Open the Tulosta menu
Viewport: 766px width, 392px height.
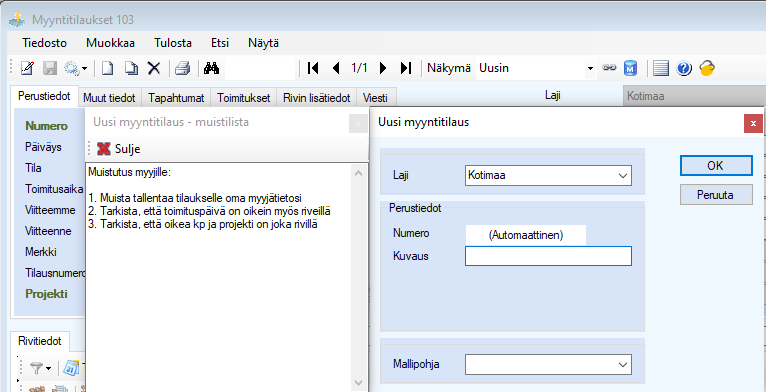173,43
